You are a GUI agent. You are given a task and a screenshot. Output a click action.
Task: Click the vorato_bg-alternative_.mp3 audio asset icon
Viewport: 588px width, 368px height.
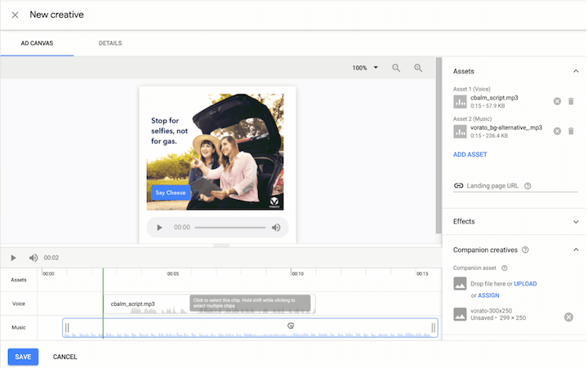[460, 131]
